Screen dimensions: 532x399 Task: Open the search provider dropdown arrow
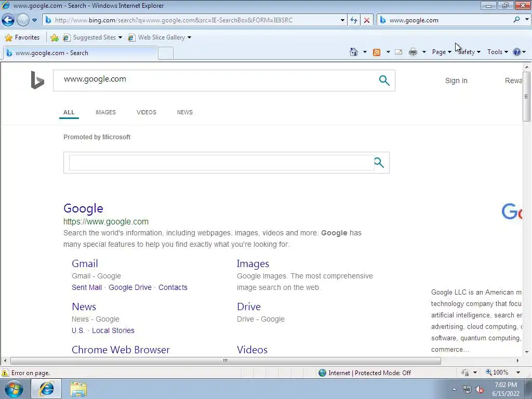tap(527, 20)
